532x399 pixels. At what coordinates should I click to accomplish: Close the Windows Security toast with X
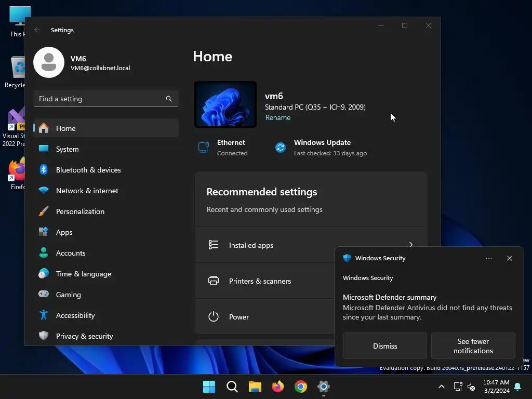click(x=509, y=258)
